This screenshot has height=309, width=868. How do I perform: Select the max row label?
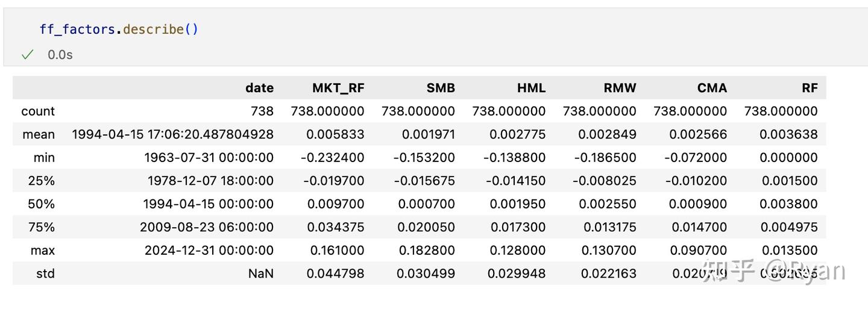42,251
